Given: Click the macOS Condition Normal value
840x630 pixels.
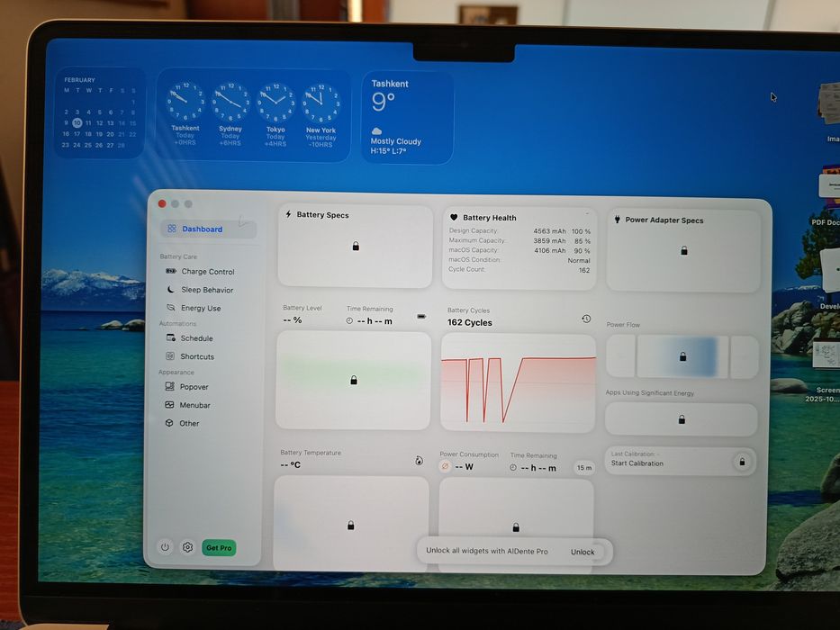Looking at the screenshot, I should click(579, 260).
